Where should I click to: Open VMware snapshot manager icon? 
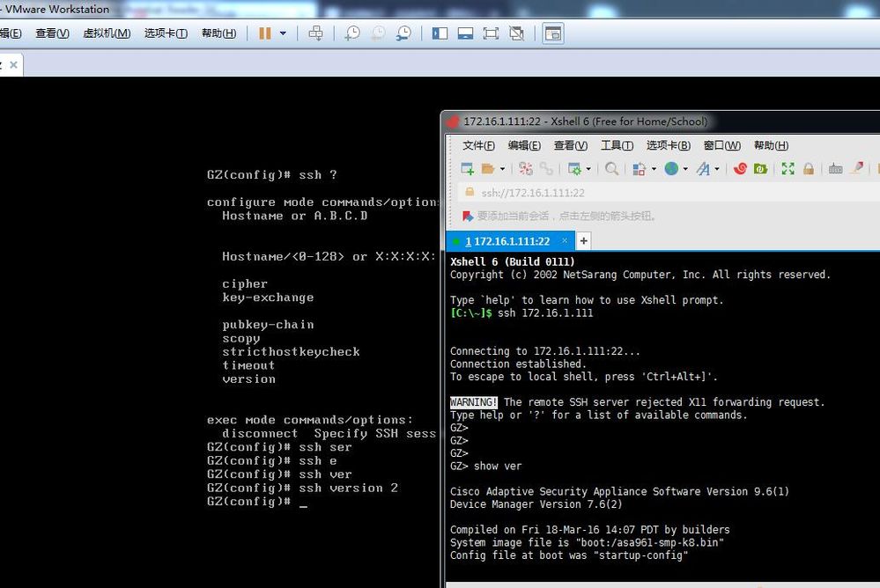click(403, 33)
